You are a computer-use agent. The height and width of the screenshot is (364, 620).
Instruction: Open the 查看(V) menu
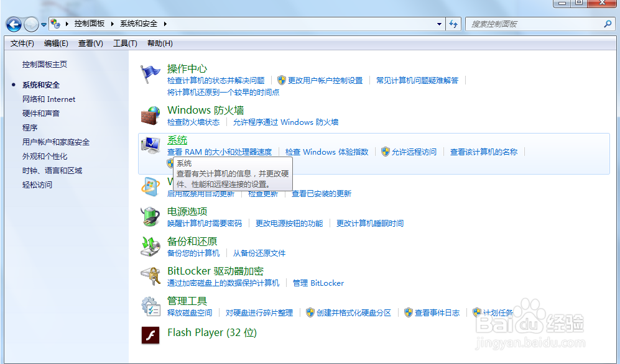91,43
